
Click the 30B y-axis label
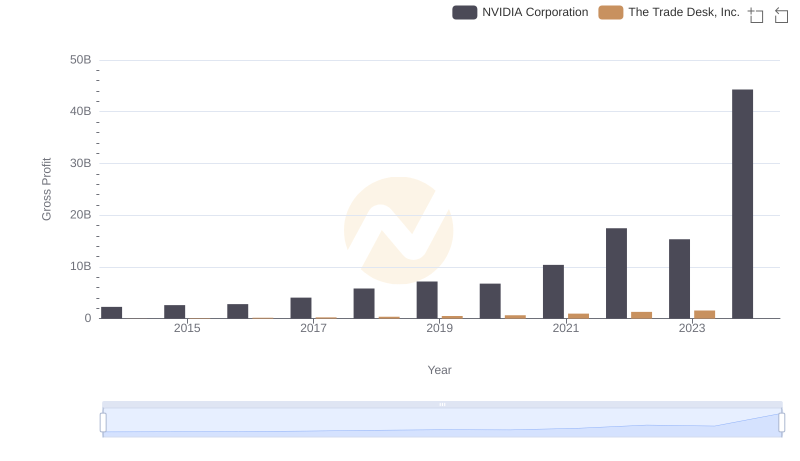tap(81, 163)
